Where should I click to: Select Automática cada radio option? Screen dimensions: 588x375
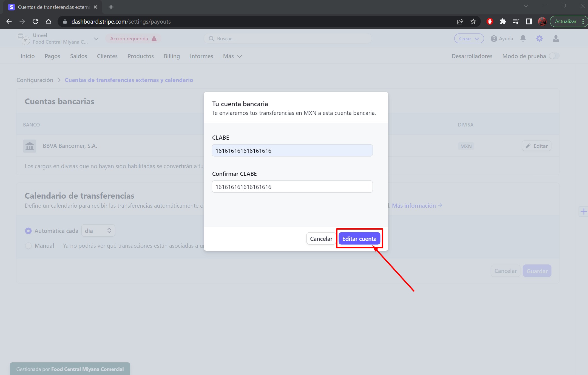point(28,231)
